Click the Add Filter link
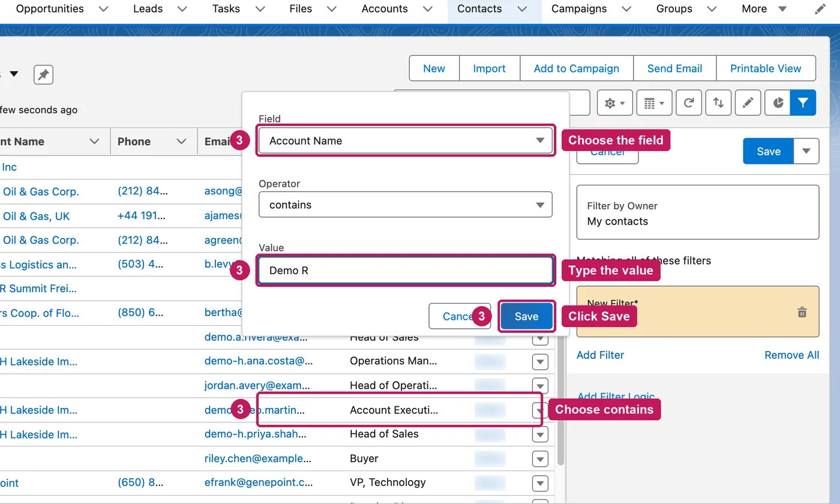This screenshot has width=840, height=504. (x=600, y=355)
